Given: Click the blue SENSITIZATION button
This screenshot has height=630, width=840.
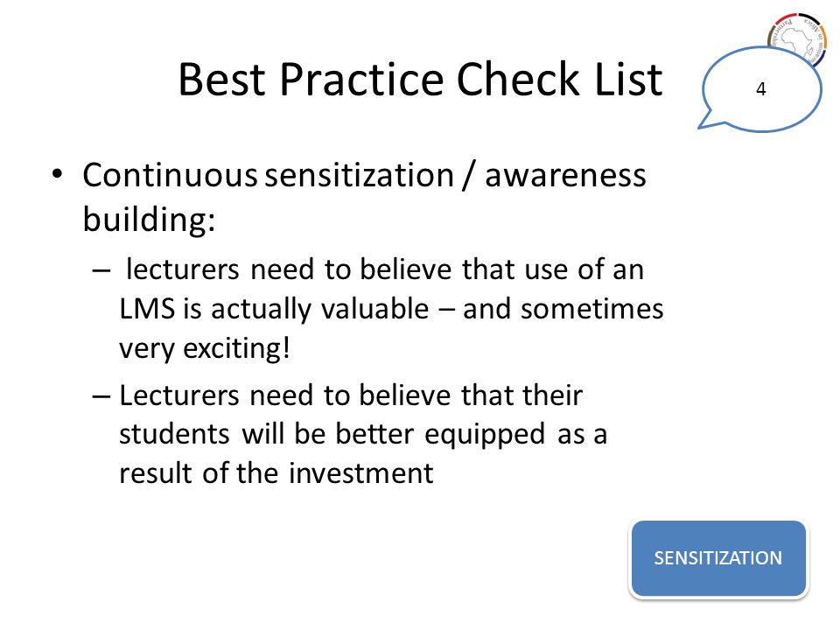Looking at the screenshot, I should point(718,558).
